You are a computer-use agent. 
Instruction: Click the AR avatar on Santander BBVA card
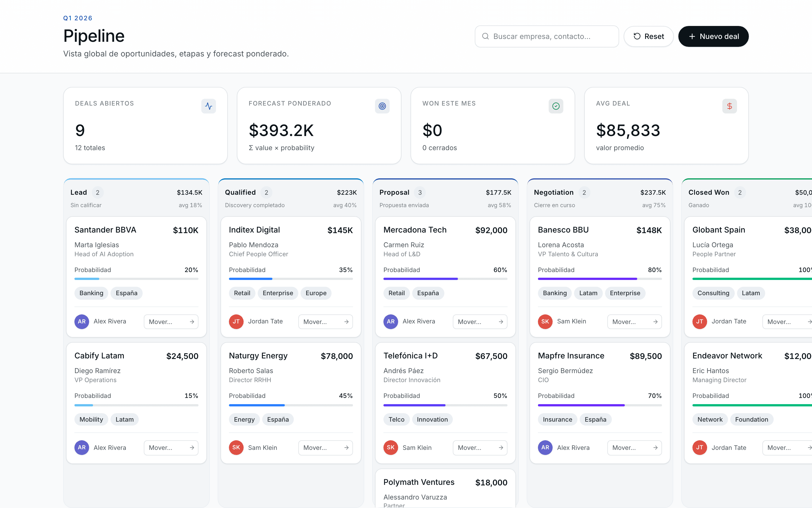tap(81, 321)
